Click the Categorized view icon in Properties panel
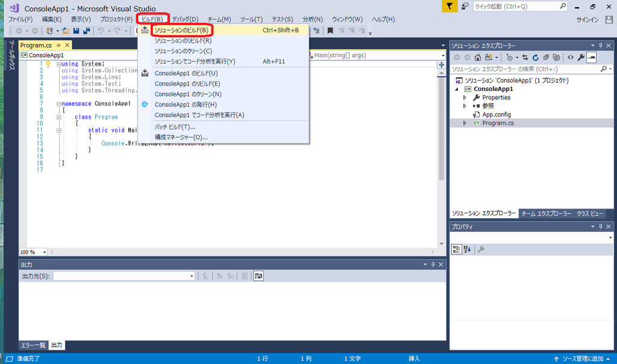This screenshot has height=364, width=617. pos(457,249)
